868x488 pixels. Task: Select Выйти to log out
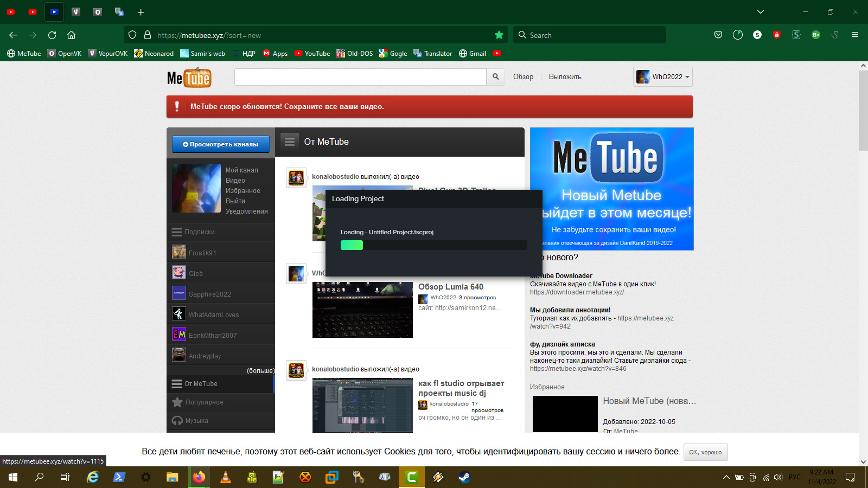pos(235,201)
